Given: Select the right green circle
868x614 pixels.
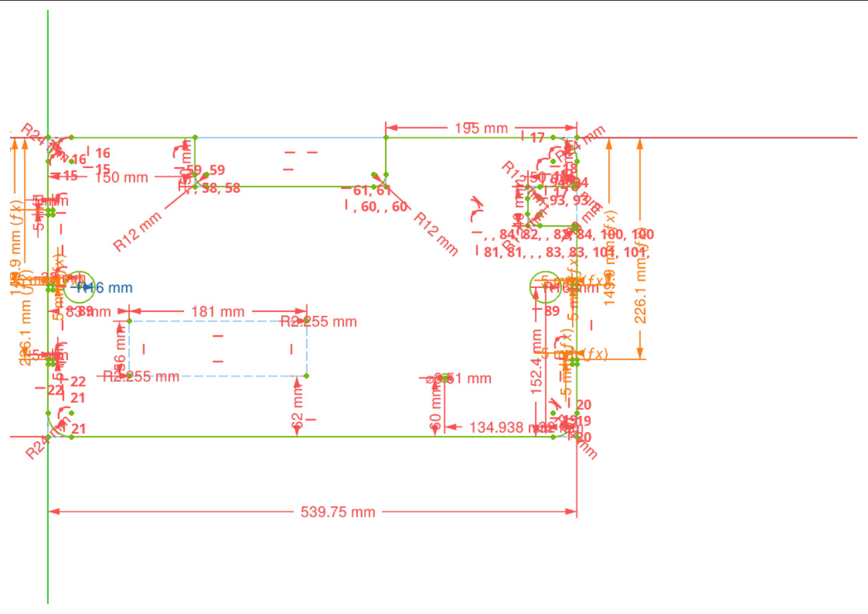Looking at the screenshot, I should (x=546, y=287).
